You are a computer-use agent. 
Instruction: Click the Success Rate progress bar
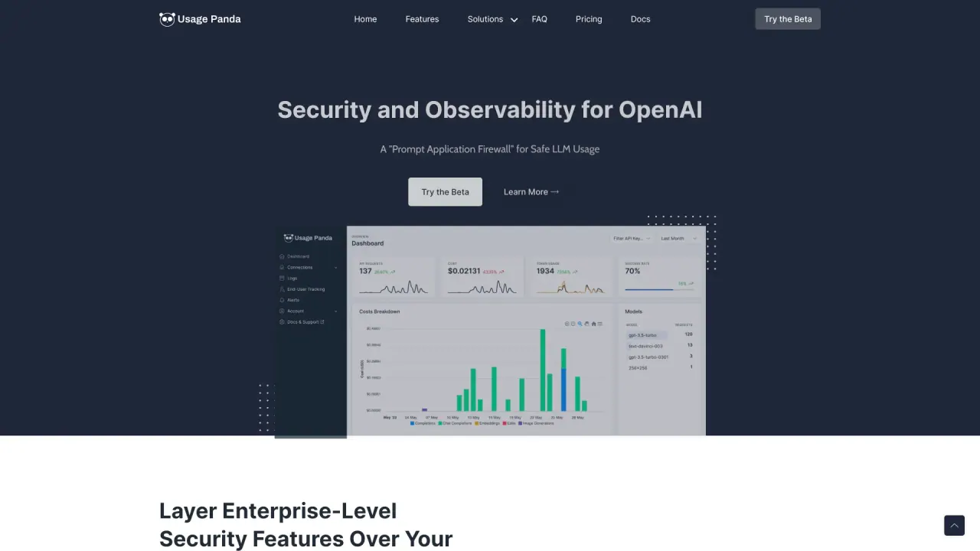659,289
